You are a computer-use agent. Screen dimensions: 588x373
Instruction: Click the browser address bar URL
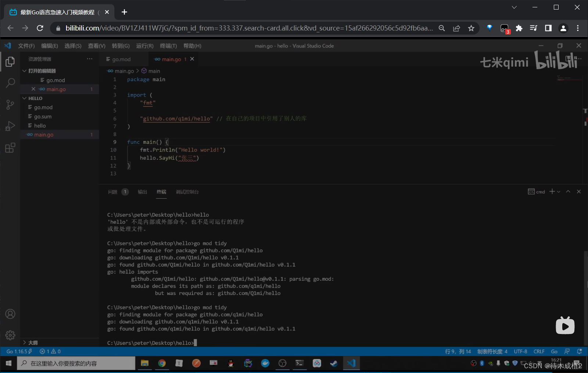249,28
